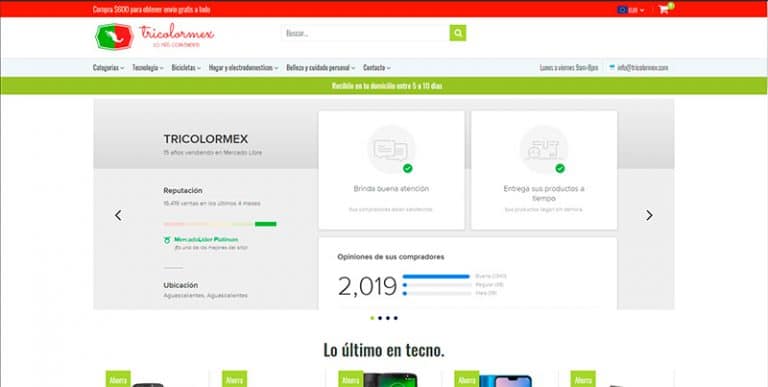Screen dimensions: 768x387
Task: Click second product's Ahorra badge
Action: coord(235,379)
